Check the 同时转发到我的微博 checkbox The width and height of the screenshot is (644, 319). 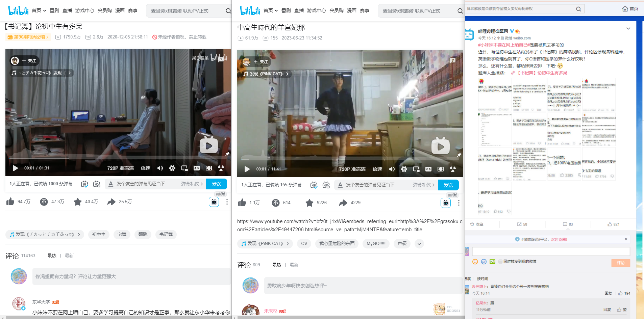[x=500, y=262]
